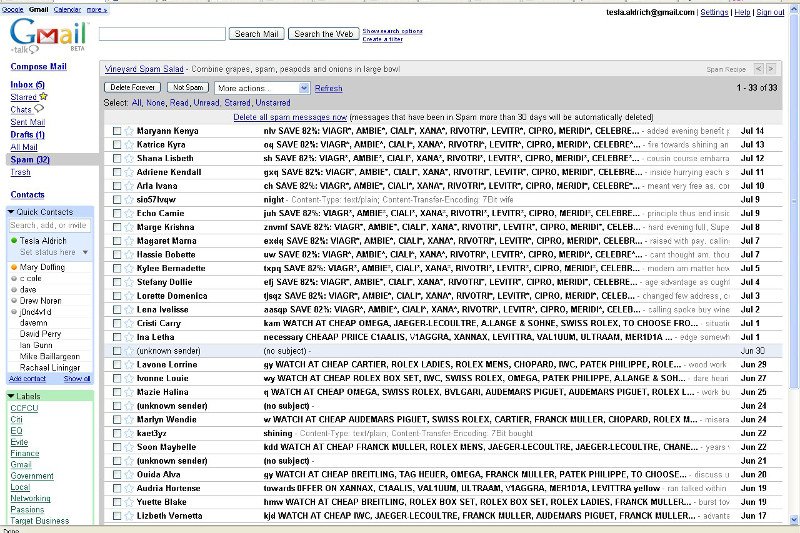Click Mary Dolfing's orange status dot

point(14,267)
